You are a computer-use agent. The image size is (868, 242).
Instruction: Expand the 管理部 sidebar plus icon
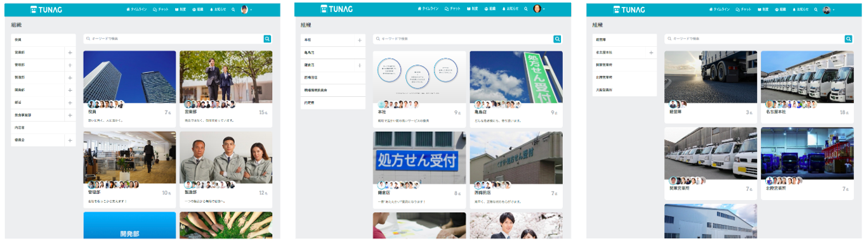point(70,65)
